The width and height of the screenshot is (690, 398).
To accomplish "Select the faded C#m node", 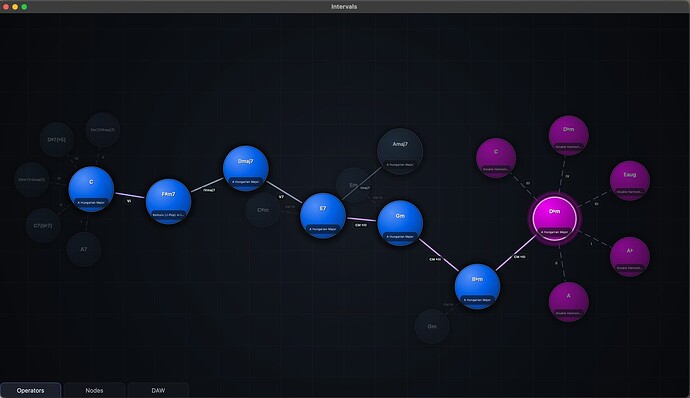I will [263, 210].
